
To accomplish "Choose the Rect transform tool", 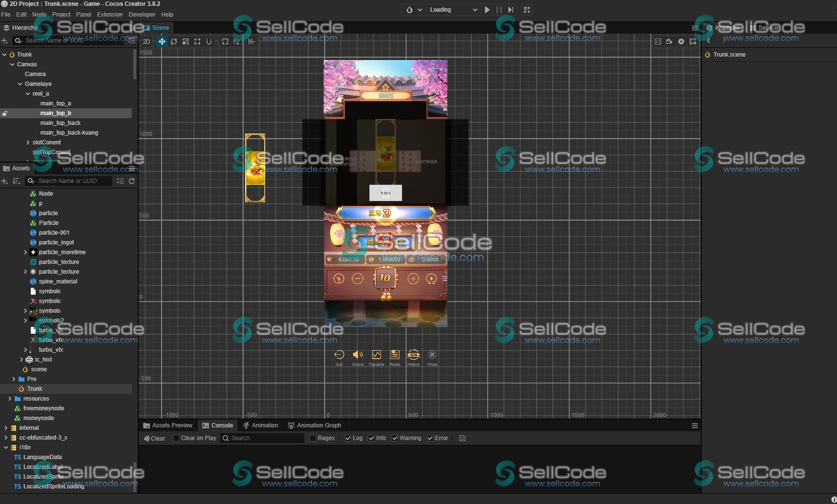I will click(197, 42).
